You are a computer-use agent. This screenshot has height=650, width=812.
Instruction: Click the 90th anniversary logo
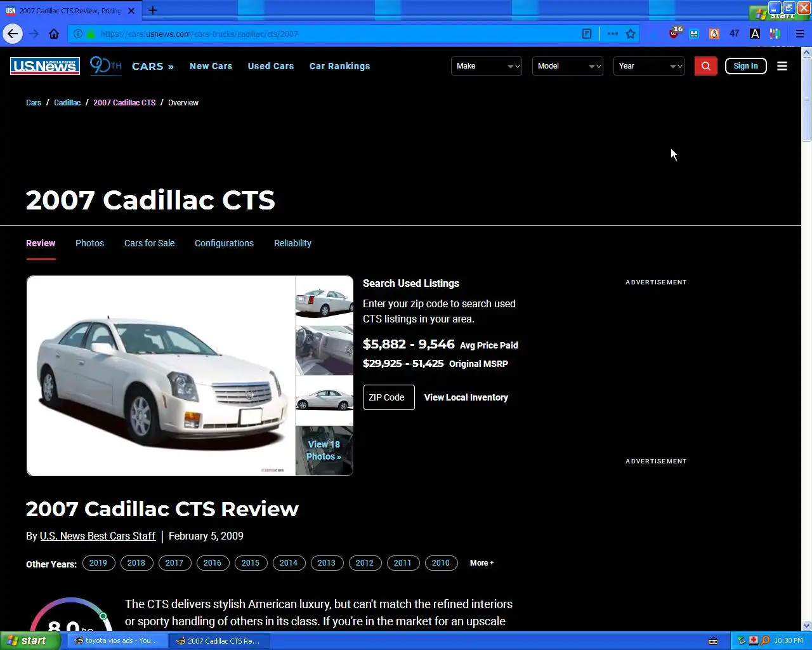(x=105, y=65)
